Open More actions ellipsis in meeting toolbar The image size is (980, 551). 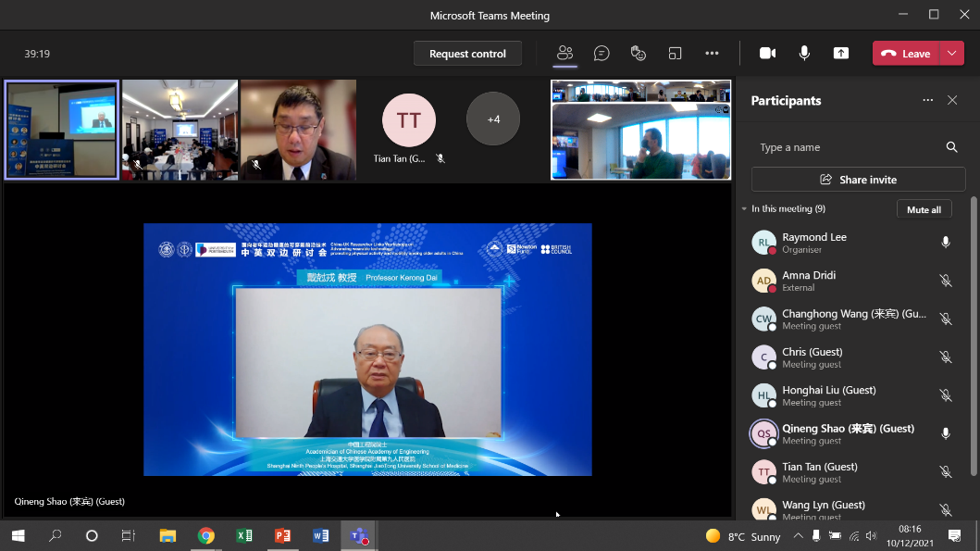(712, 54)
